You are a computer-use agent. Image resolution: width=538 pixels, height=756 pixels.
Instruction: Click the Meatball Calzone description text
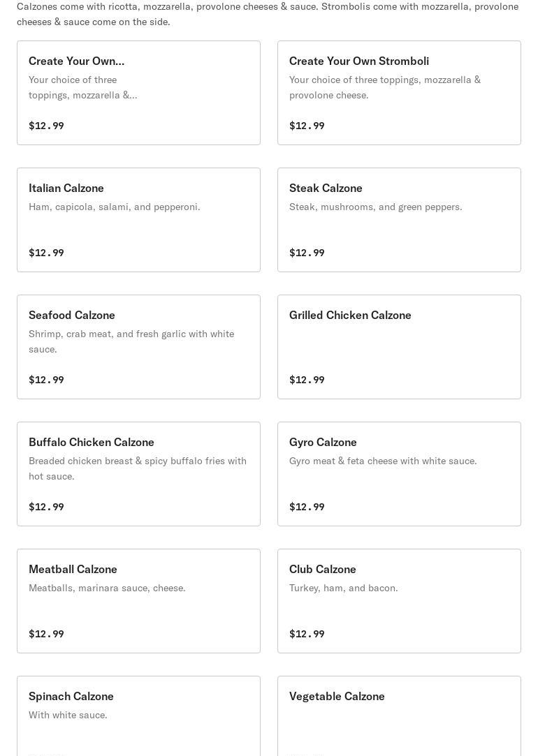click(x=107, y=588)
